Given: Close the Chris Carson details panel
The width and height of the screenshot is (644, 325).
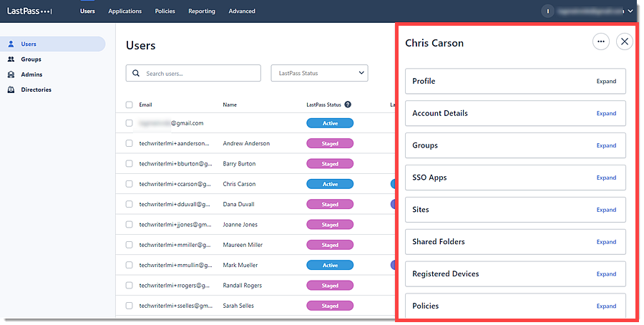Looking at the screenshot, I should [x=625, y=42].
